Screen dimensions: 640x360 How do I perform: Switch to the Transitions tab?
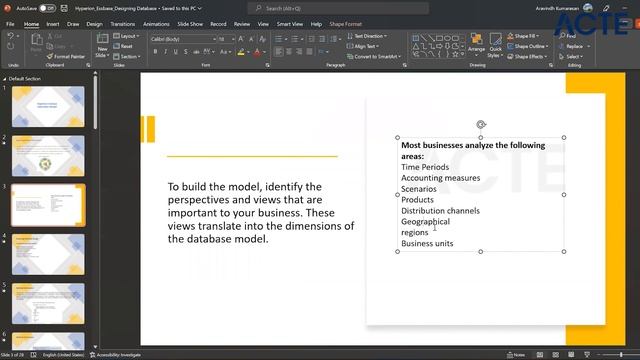pos(122,24)
